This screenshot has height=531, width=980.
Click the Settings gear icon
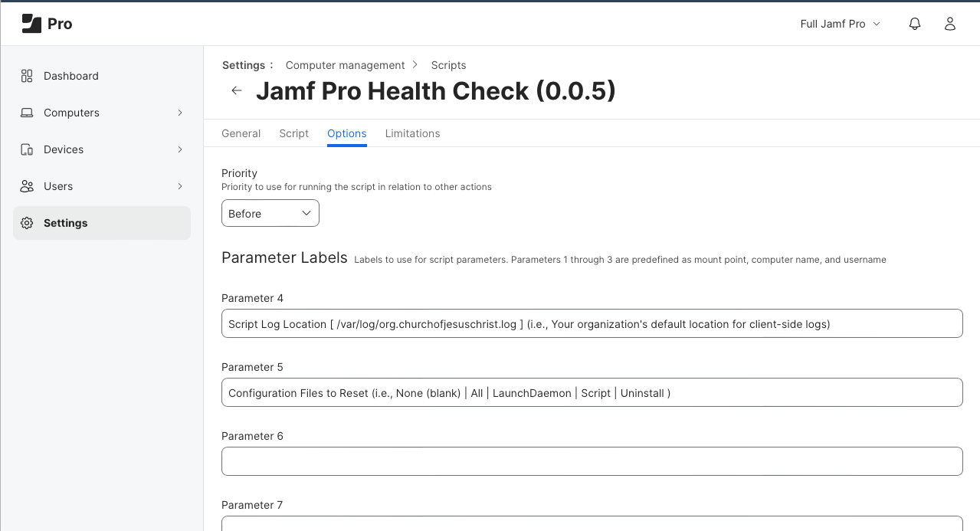point(27,223)
